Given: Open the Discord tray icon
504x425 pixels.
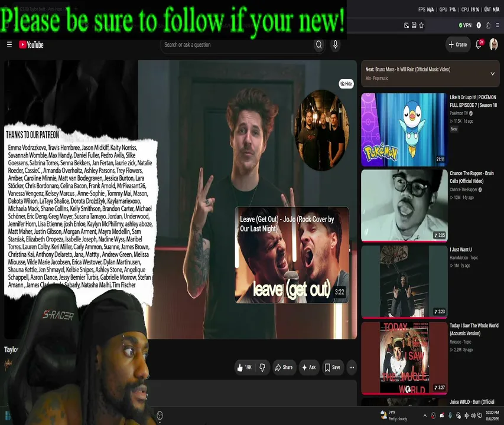Looking at the screenshot, I should 442,416.
